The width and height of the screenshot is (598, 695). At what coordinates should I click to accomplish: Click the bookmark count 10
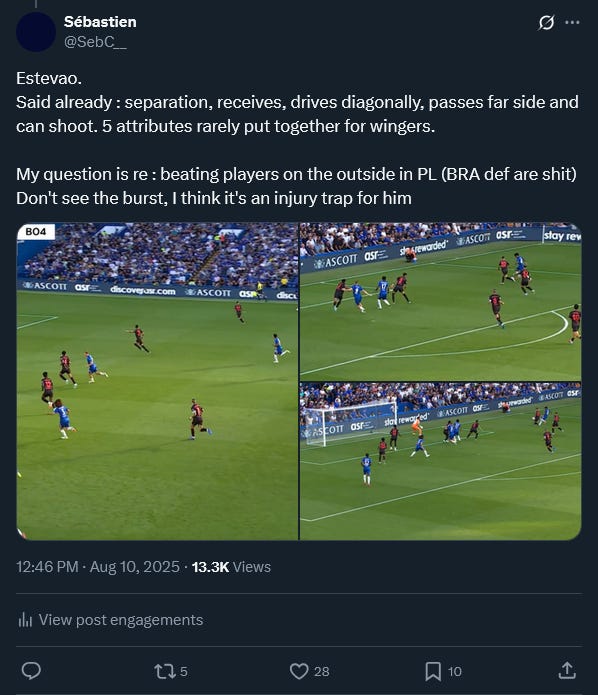[x=454, y=672]
